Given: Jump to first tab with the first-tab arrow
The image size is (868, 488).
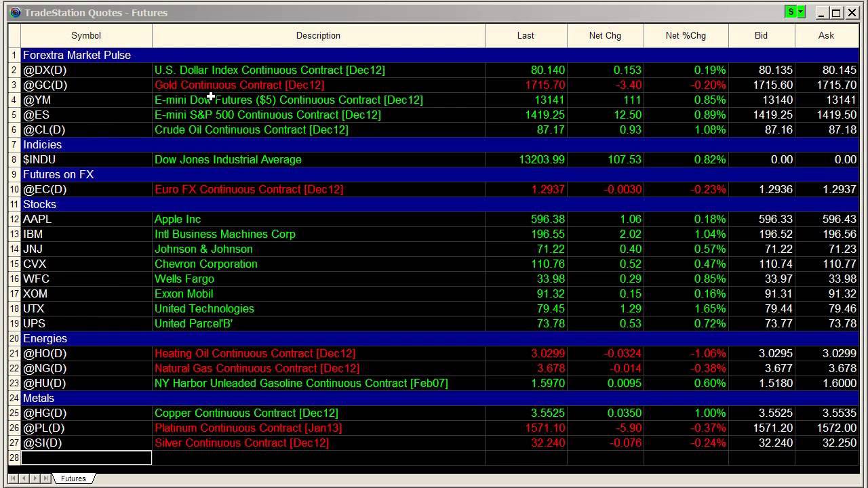Looking at the screenshot, I should tap(14, 479).
